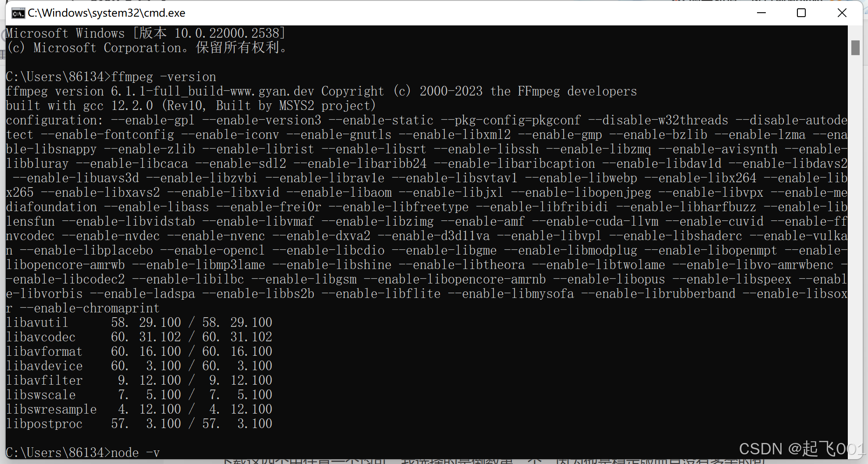
Task: Click the libswscale version row
Action: click(x=139, y=395)
